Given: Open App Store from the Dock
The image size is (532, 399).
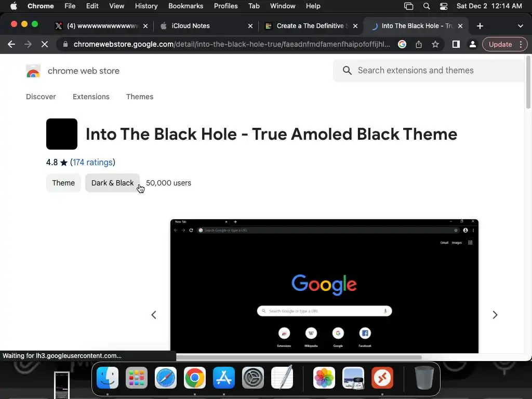Looking at the screenshot, I should click(x=224, y=378).
